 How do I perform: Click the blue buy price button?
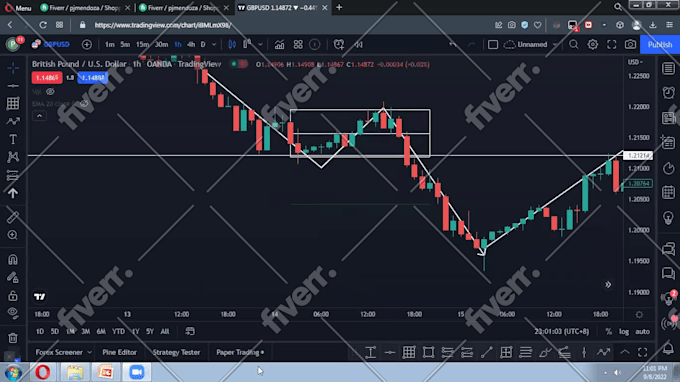point(92,78)
